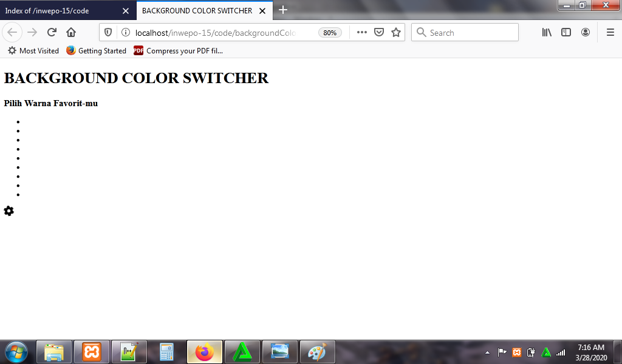Click inside the Search field
Screen dimensions: 622x364
tap(465, 33)
